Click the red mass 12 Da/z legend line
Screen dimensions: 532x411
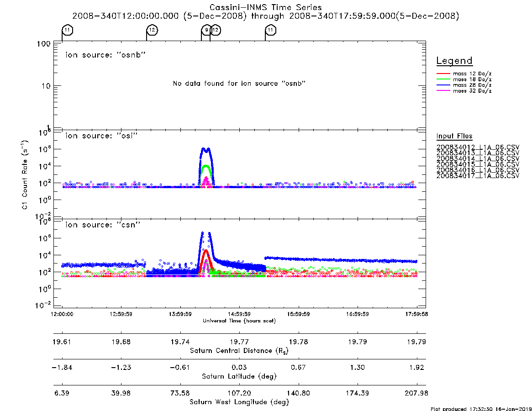(x=443, y=74)
